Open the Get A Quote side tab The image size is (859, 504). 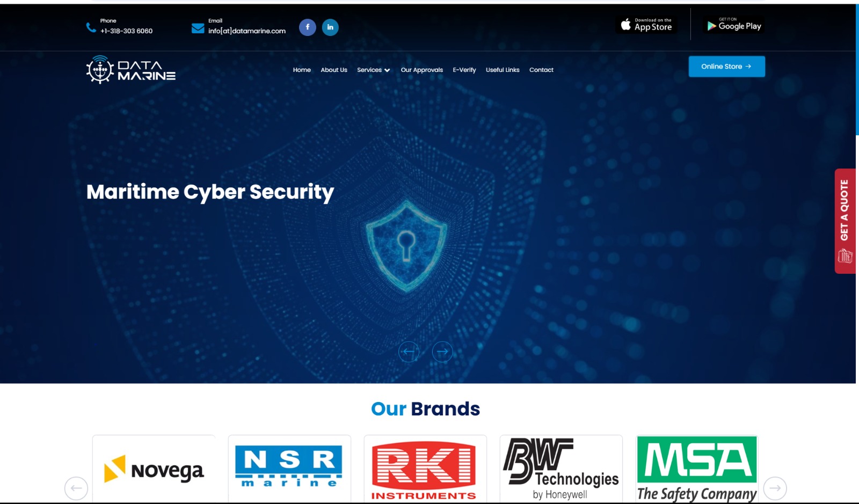(845, 221)
